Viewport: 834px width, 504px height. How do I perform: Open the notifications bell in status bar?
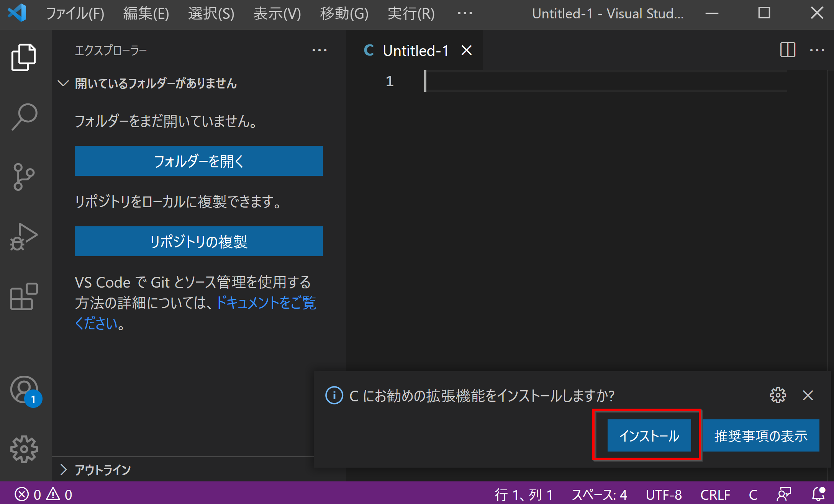818,494
